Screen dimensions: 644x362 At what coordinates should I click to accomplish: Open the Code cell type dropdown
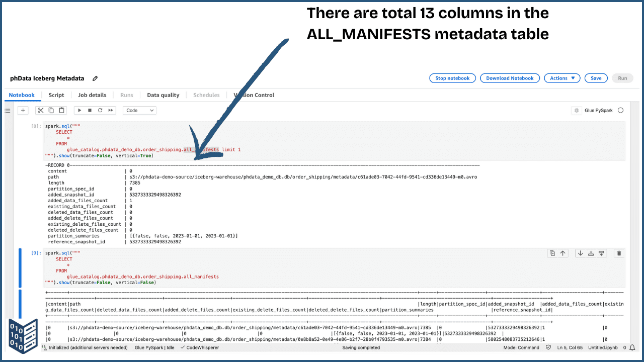(139, 110)
